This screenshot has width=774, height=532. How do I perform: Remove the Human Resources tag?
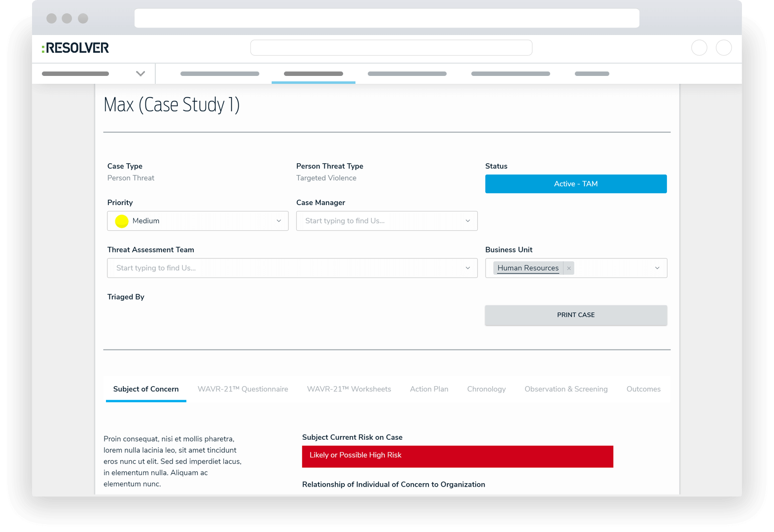click(569, 268)
